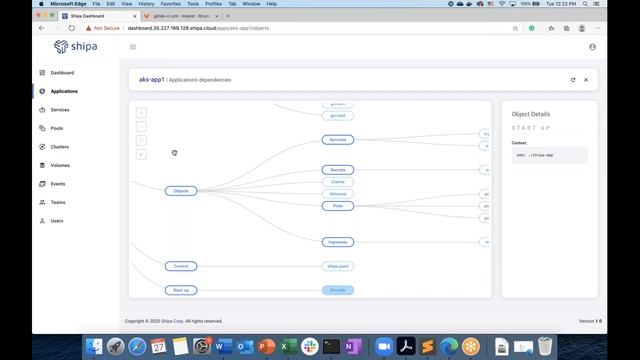
Task: Open Terminal from the Dock
Action: coord(331,347)
